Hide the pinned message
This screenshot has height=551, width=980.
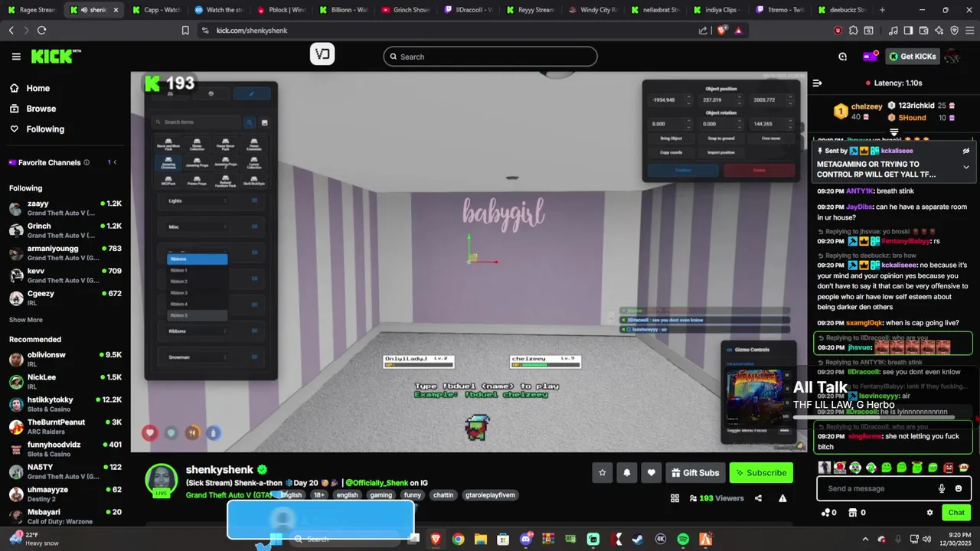pos(966,151)
